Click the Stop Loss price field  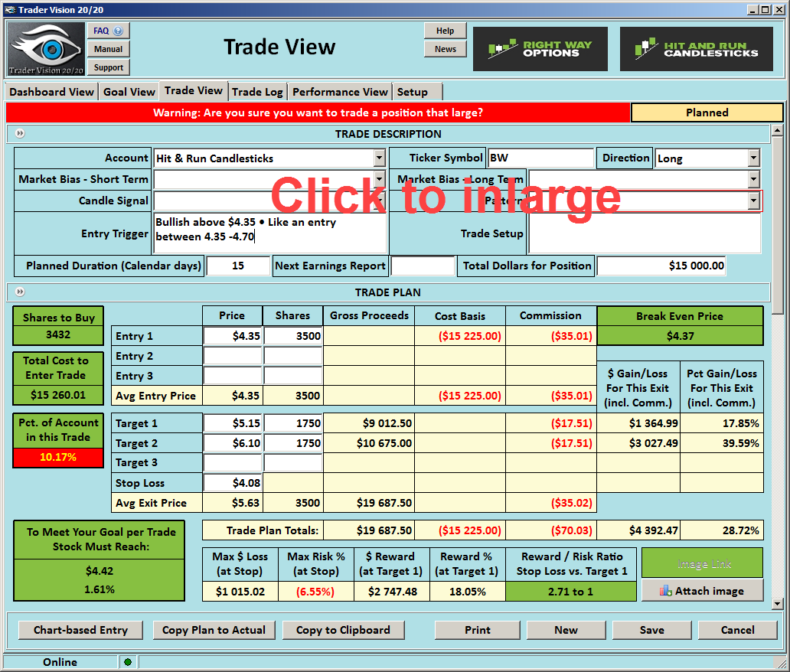(232, 483)
